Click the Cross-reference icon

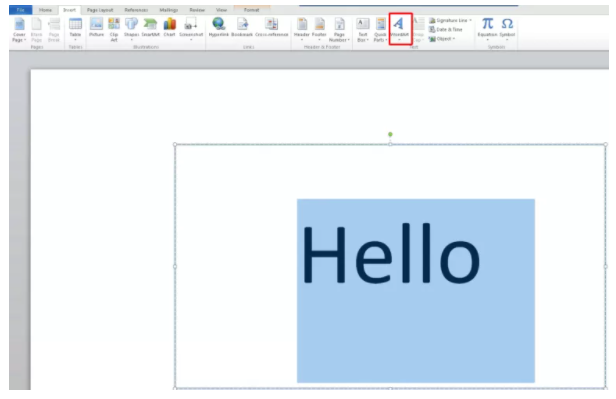pos(271,27)
